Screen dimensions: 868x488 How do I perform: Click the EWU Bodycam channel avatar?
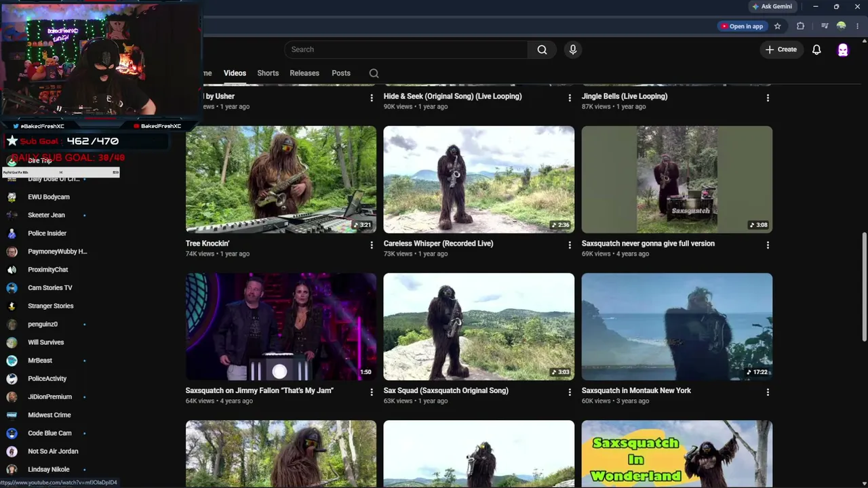pos(12,197)
